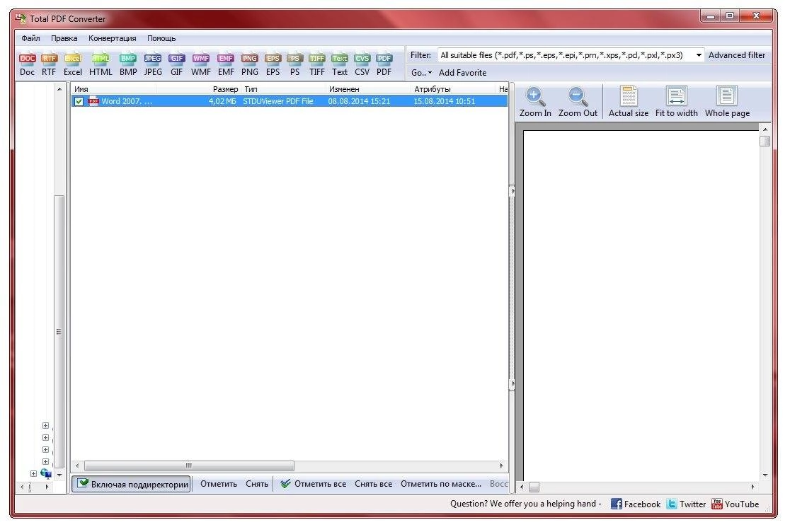790x532 pixels.
Task: Open Twitter page link
Action: point(686,504)
